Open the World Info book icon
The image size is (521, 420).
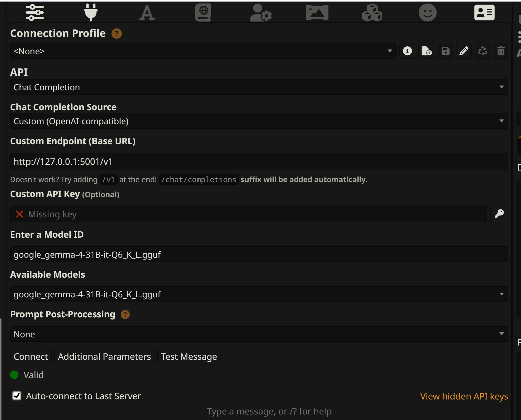point(203,12)
